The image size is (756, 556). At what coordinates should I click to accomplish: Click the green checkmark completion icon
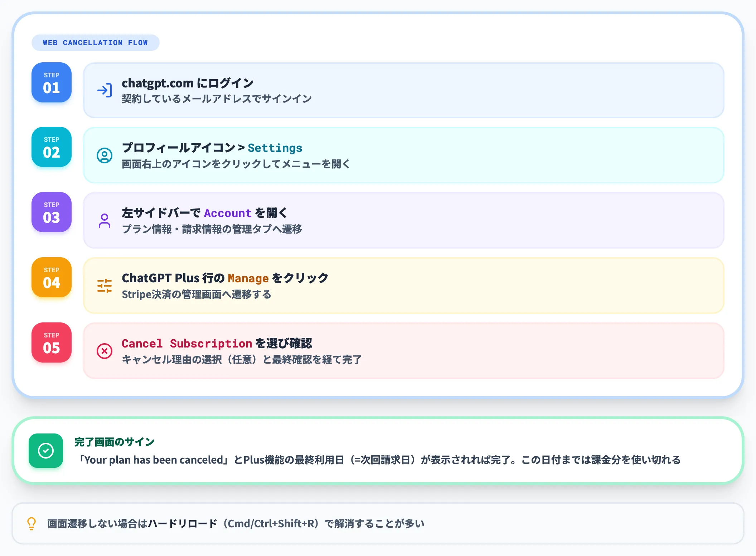pos(46,451)
